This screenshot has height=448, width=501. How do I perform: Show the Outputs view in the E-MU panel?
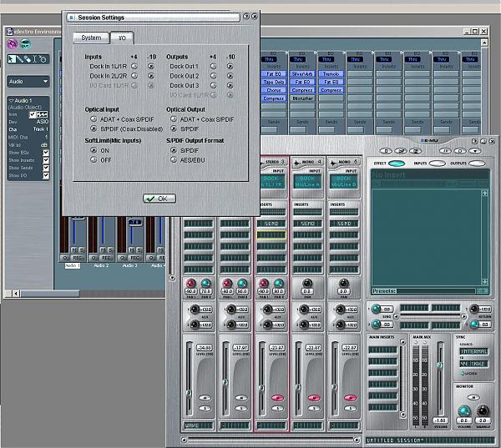pos(477,164)
